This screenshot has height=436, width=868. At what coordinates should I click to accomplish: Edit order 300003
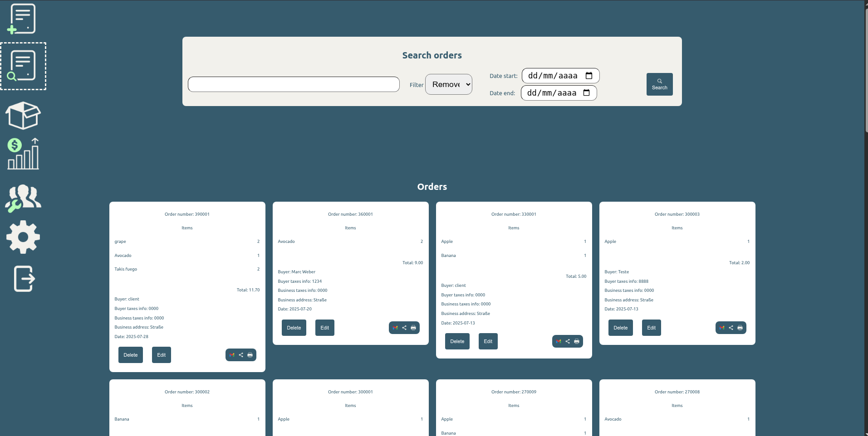[x=651, y=328]
